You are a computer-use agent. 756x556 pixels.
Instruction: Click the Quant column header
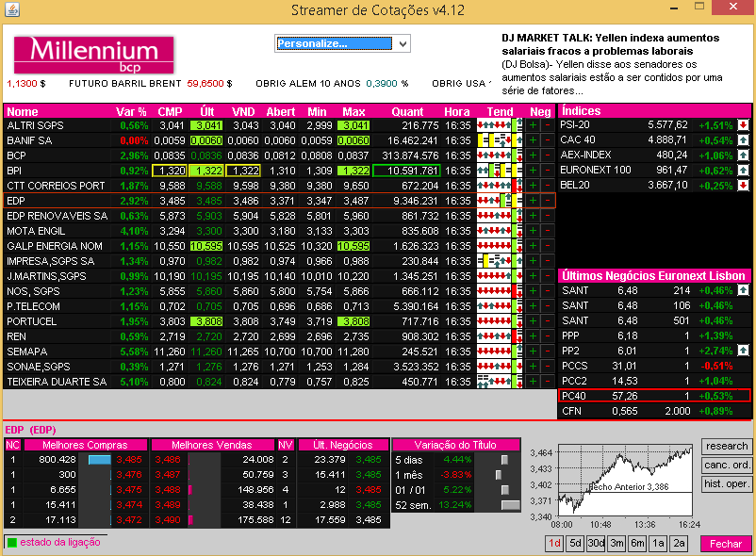pyautogui.click(x=407, y=112)
